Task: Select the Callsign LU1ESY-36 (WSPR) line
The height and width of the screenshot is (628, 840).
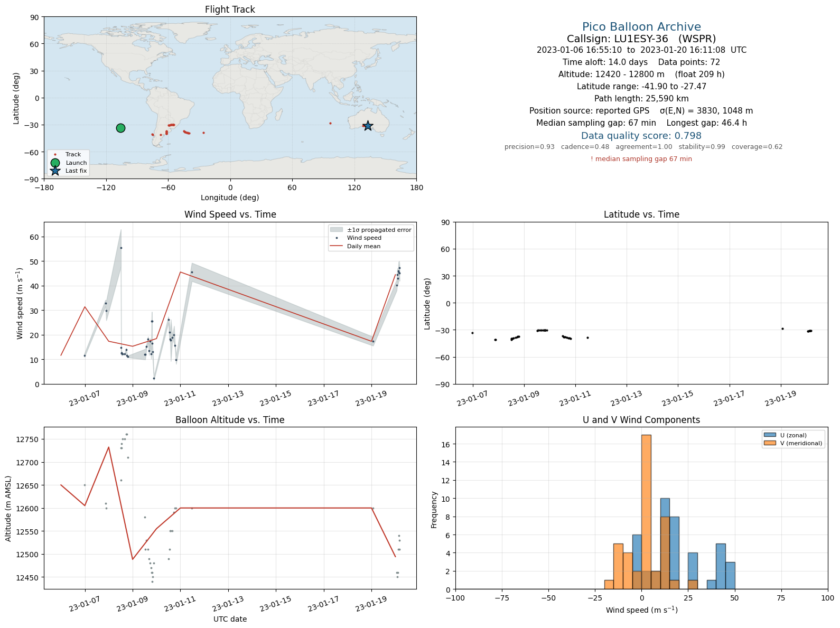Action: (x=641, y=39)
